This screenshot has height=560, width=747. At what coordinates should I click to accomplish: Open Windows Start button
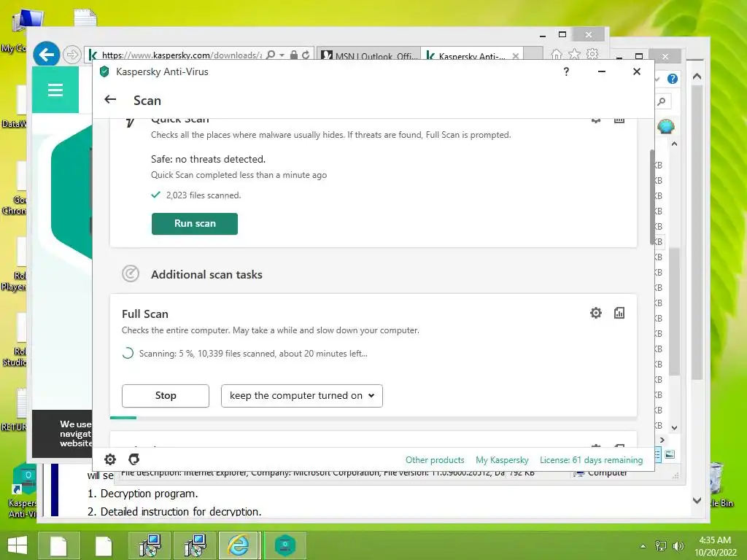click(x=18, y=545)
